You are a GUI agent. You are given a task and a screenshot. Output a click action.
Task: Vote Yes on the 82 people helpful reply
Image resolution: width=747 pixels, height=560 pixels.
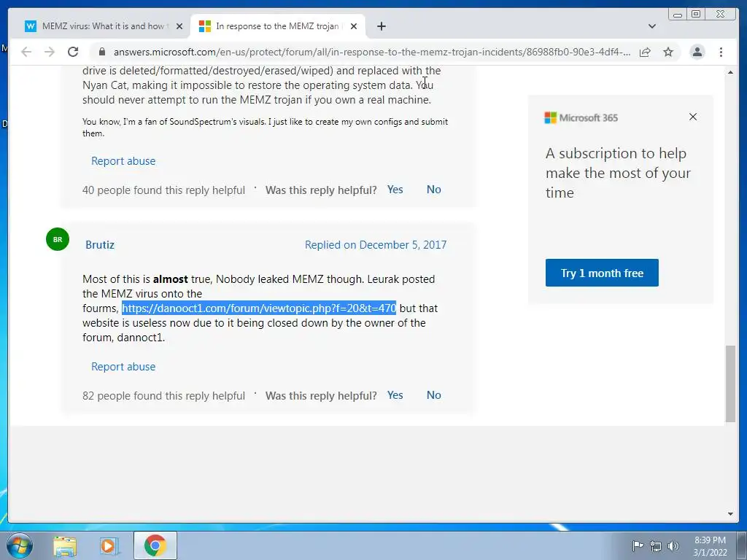point(395,395)
